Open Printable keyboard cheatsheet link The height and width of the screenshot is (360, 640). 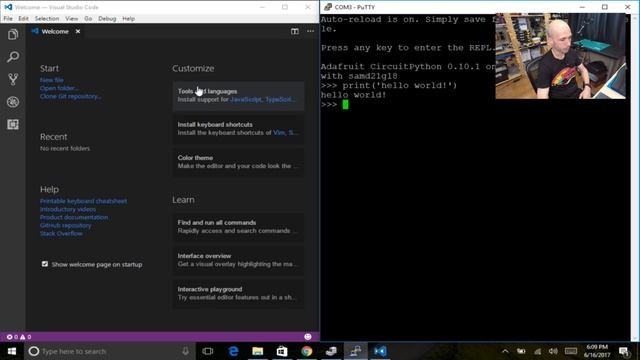click(x=84, y=201)
